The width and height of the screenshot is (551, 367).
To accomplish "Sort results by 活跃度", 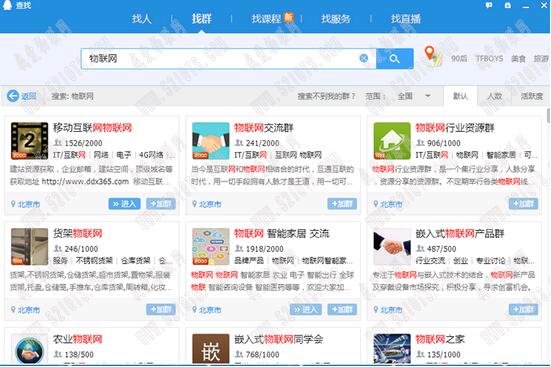I will coord(531,96).
